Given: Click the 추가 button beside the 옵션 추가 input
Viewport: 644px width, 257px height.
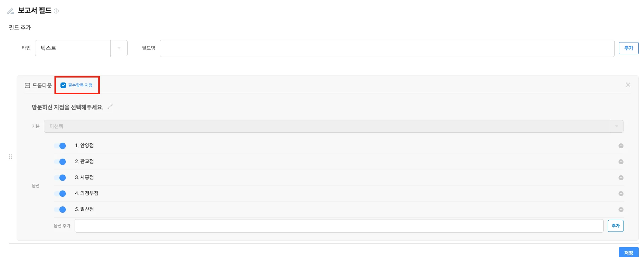Looking at the screenshot, I should point(615,226).
